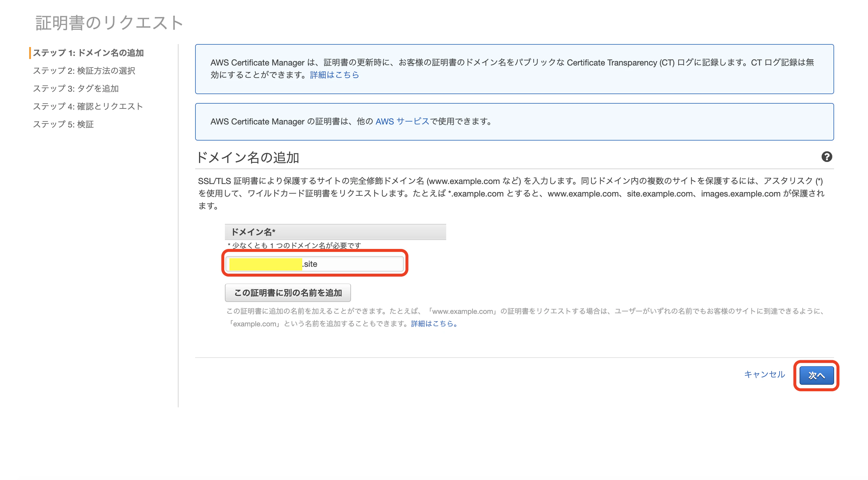The width and height of the screenshot is (868, 480).
Task: Click the 次へ (Next) button
Action: click(817, 375)
